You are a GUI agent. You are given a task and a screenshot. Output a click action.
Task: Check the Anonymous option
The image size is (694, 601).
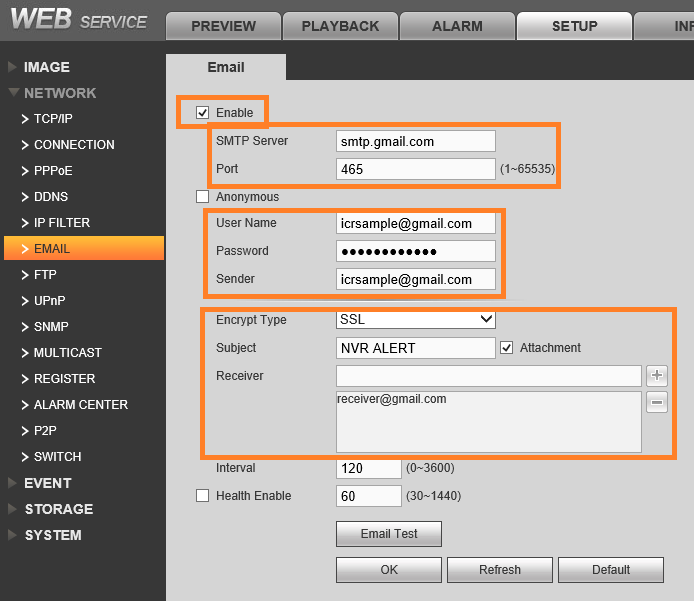click(x=202, y=196)
